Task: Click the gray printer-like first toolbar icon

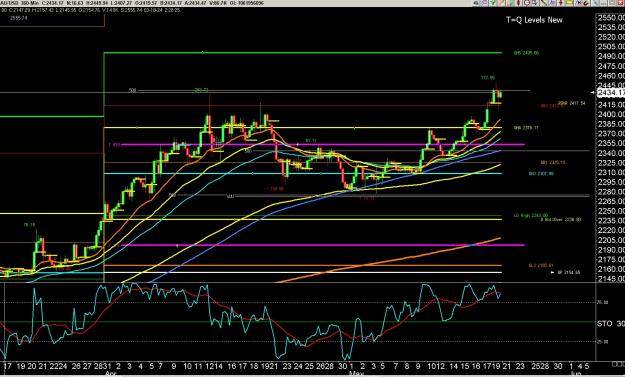Action: point(476,2)
